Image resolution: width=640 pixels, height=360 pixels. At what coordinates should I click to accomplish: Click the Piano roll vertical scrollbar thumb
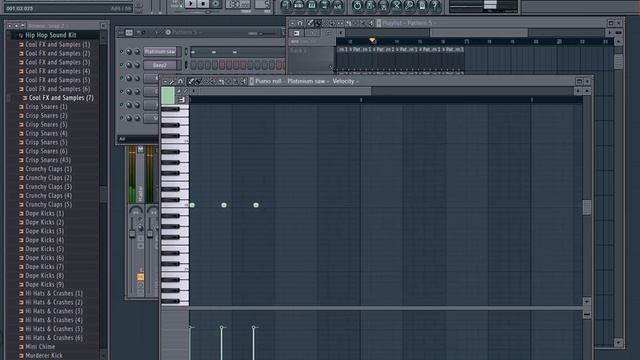pyautogui.click(x=587, y=207)
